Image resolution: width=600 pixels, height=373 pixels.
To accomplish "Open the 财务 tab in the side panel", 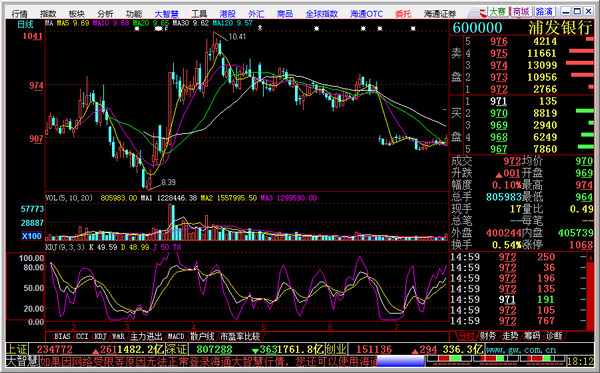I will 488,336.
